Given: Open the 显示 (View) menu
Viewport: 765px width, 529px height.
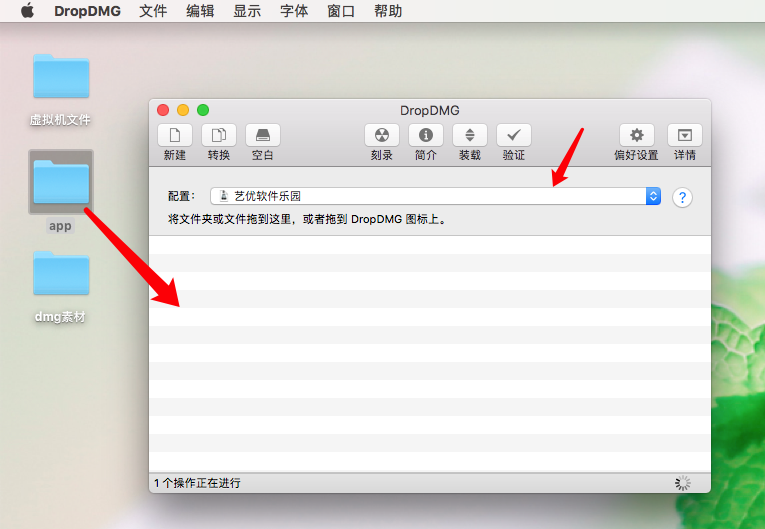Looking at the screenshot, I should (x=247, y=11).
